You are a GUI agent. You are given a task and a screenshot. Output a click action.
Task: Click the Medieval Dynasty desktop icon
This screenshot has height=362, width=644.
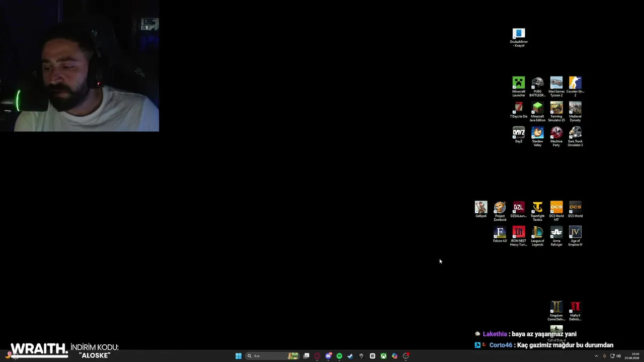[575, 112]
